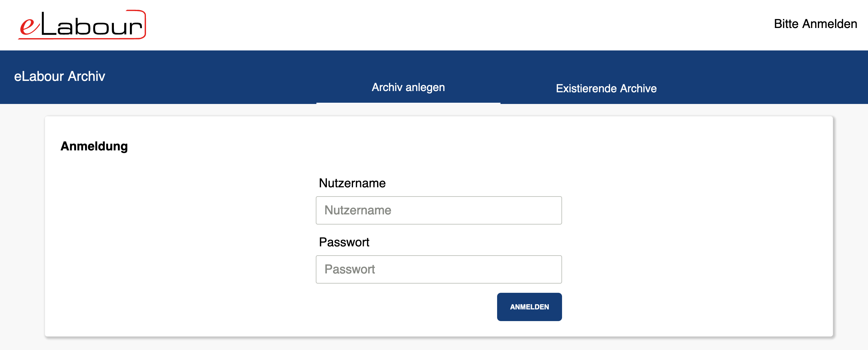Select the Nutzername field label
Image resolution: width=868 pixels, height=350 pixels.
[x=352, y=183]
